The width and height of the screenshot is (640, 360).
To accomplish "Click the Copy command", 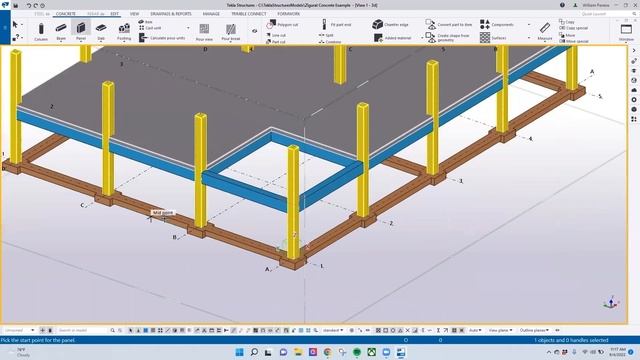I will point(567,22).
